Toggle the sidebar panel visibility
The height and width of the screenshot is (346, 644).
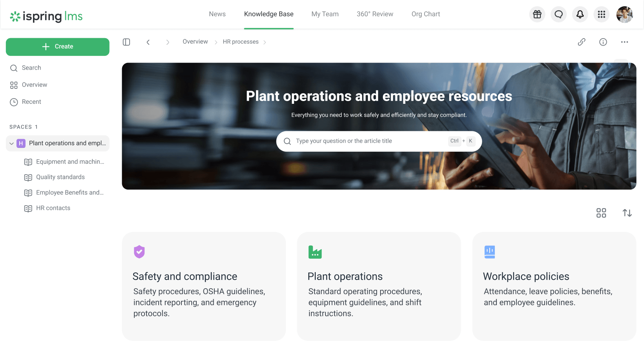126,42
